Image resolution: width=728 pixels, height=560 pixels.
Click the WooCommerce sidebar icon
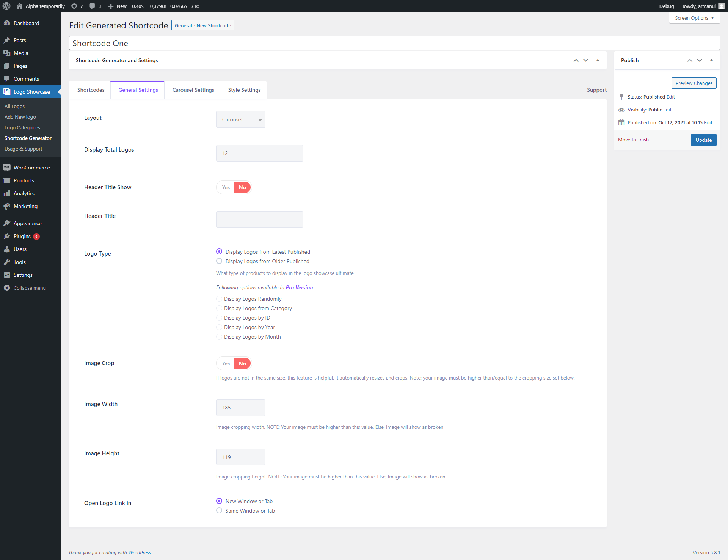pos(7,168)
